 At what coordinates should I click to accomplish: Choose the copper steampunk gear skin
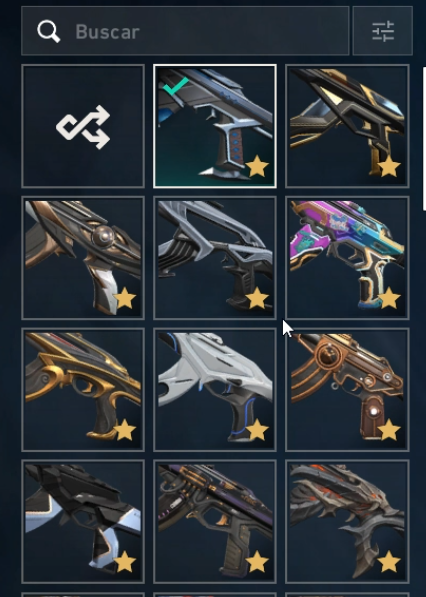click(x=347, y=389)
